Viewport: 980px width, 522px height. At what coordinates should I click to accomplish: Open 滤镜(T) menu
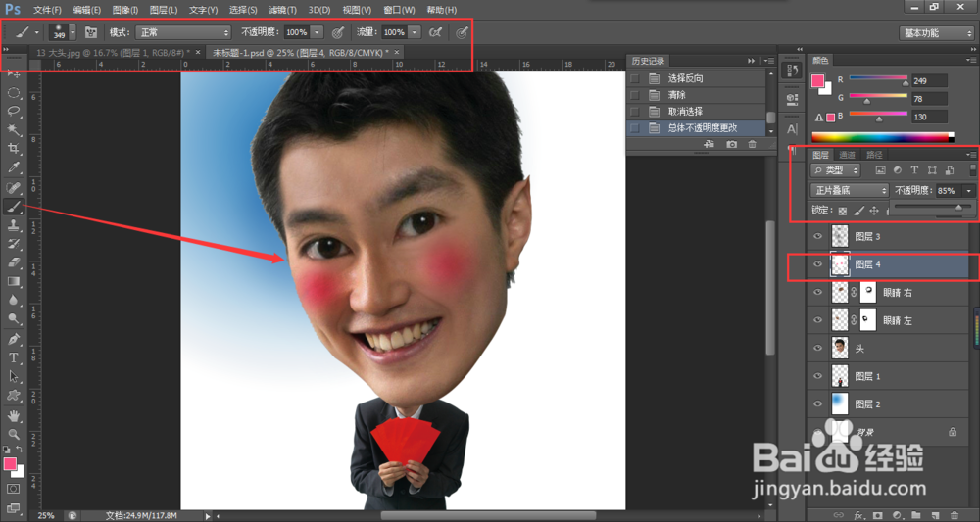pos(282,10)
